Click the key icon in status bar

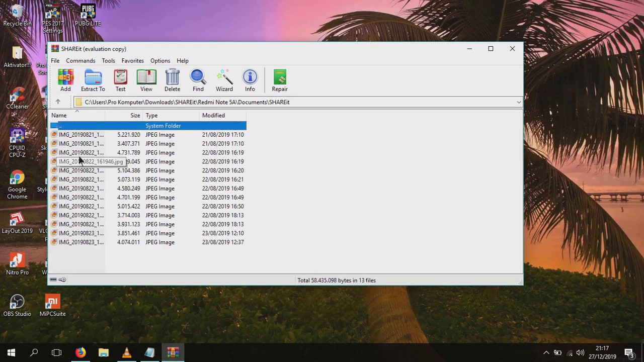pyautogui.click(x=62, y=280)
